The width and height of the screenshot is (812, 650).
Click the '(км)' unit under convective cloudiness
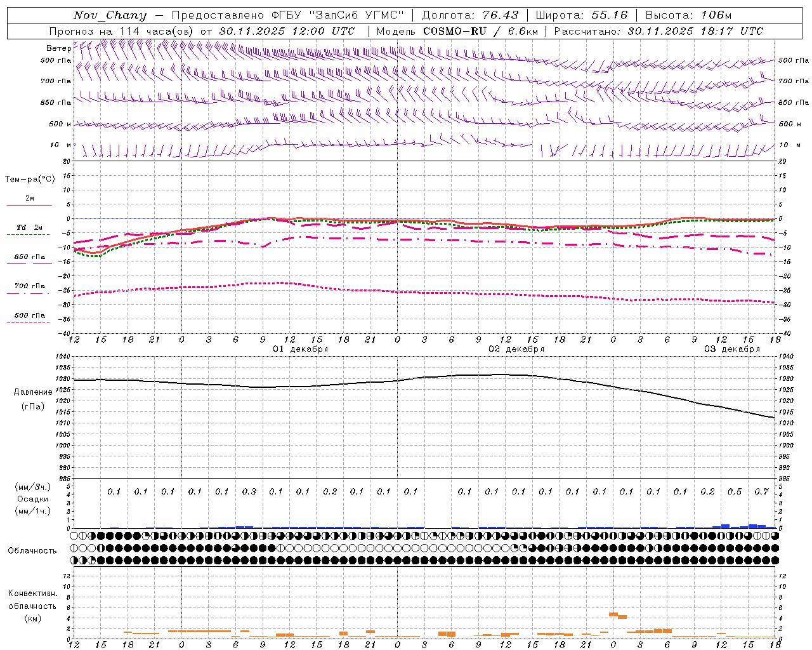pos(32,618)
